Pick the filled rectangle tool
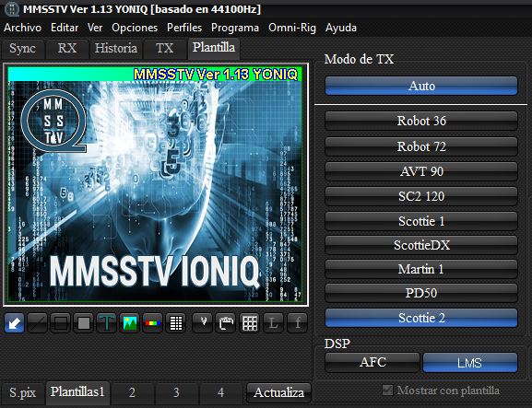Viewport: 532px width, 408px height. [x=84, y=323]
